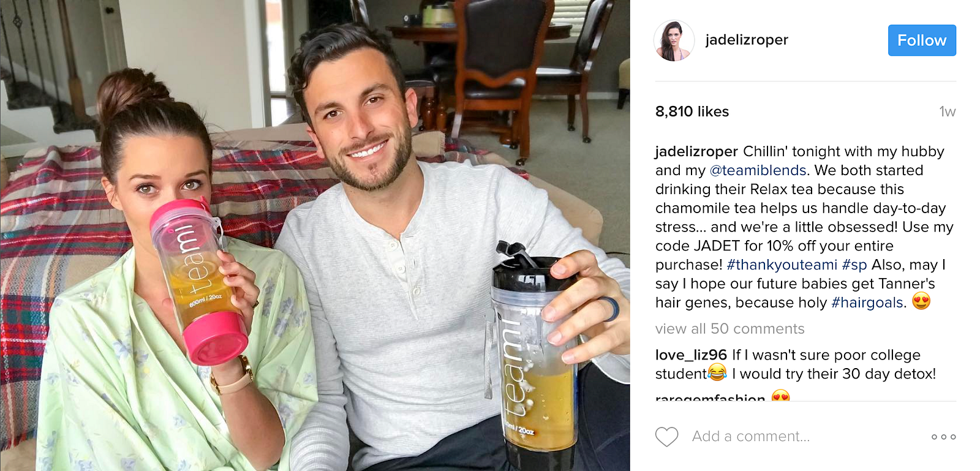Click the Add a comment field
The height and width of the screenshot is (471, 980).
(751, 437)
